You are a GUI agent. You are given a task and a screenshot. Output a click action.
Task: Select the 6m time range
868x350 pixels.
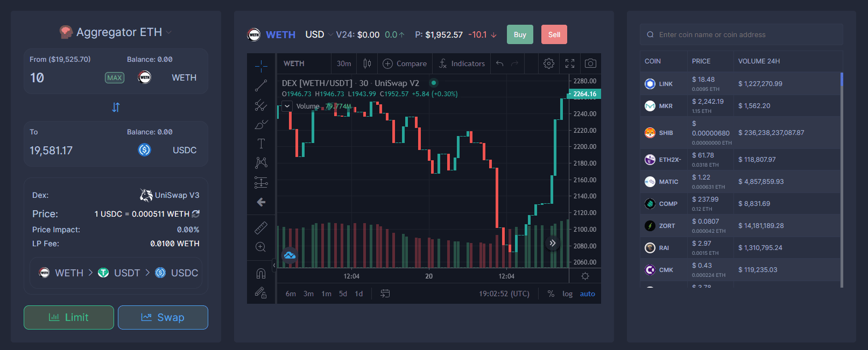coord(291,294)
